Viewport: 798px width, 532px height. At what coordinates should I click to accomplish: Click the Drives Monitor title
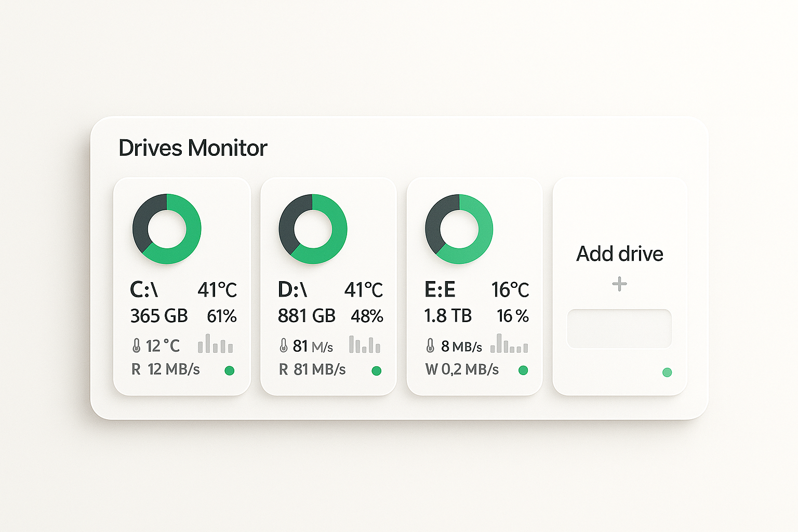[x=193, y=148]
